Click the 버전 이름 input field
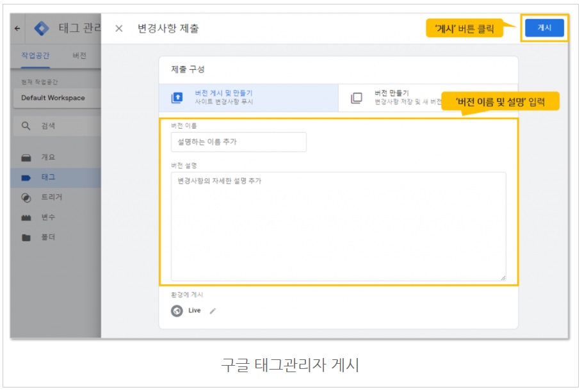582x392 pixels. [x=239, y=142]
